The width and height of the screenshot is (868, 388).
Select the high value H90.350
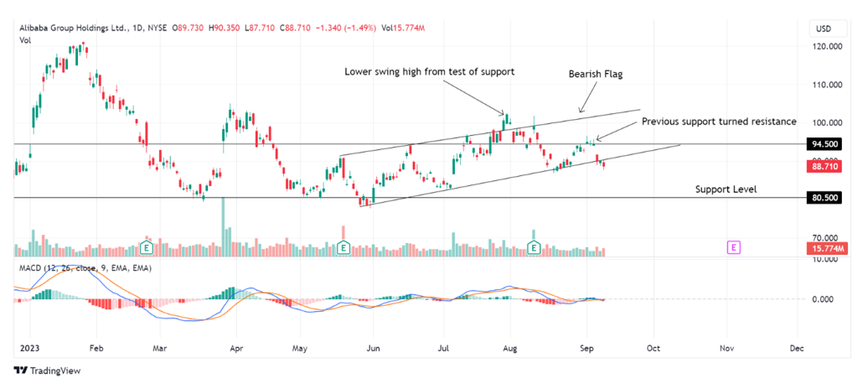coord(225,28)
